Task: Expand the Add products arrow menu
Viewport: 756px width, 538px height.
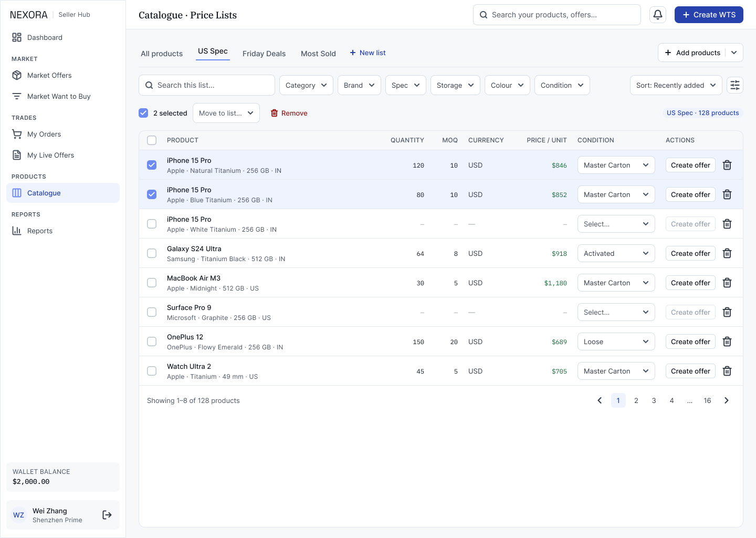Action: click(734, 53)
